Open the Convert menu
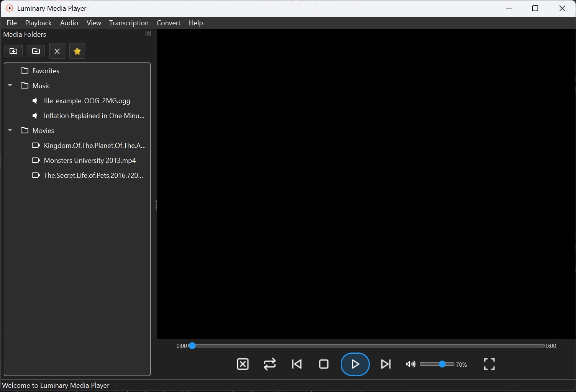The image size is (576, 392). 168,23
